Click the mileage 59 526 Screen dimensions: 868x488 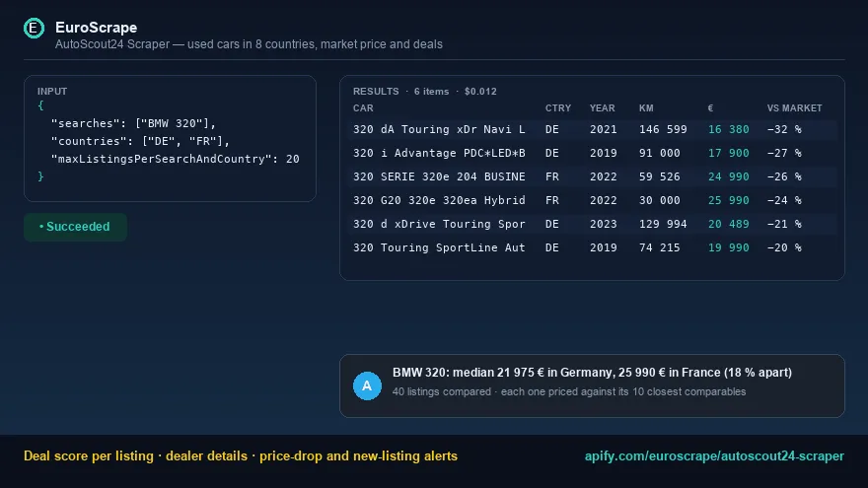point(659,177)
